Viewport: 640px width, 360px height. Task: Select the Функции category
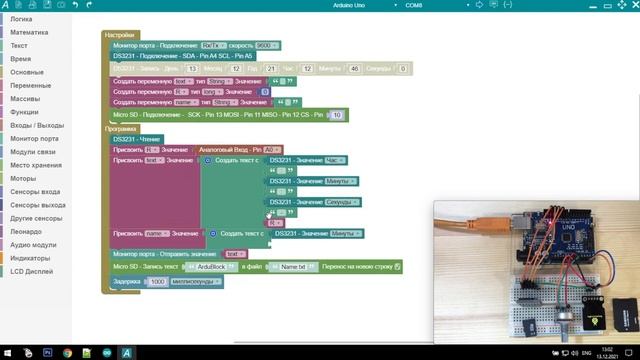(24, 112)
